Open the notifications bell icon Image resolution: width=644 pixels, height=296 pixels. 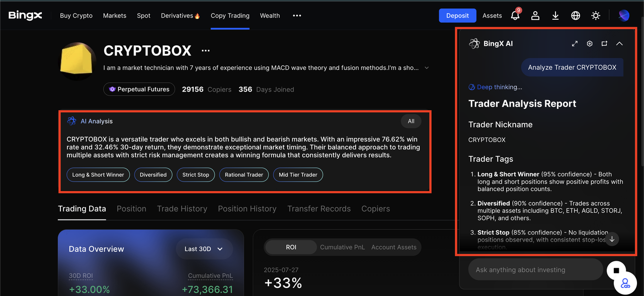click(x=515, y=16)
